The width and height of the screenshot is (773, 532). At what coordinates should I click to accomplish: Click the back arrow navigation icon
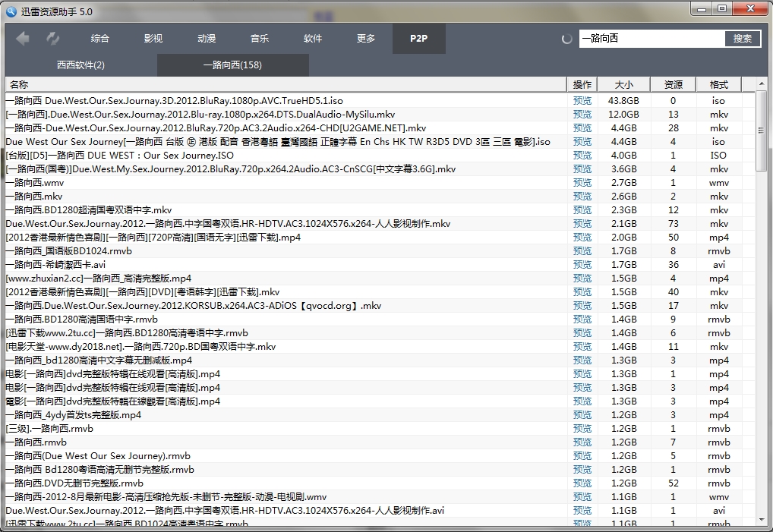tap(23, 39)
